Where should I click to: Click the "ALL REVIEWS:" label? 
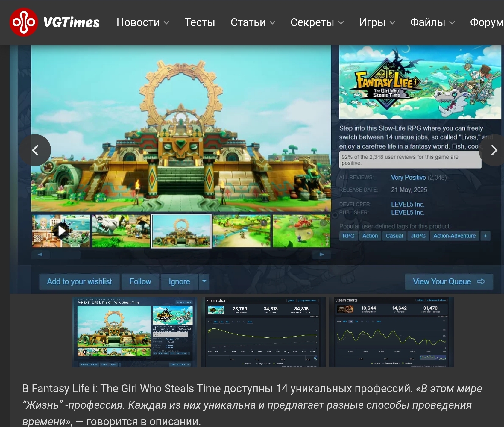pyautogui.click(x=356, y=178)
